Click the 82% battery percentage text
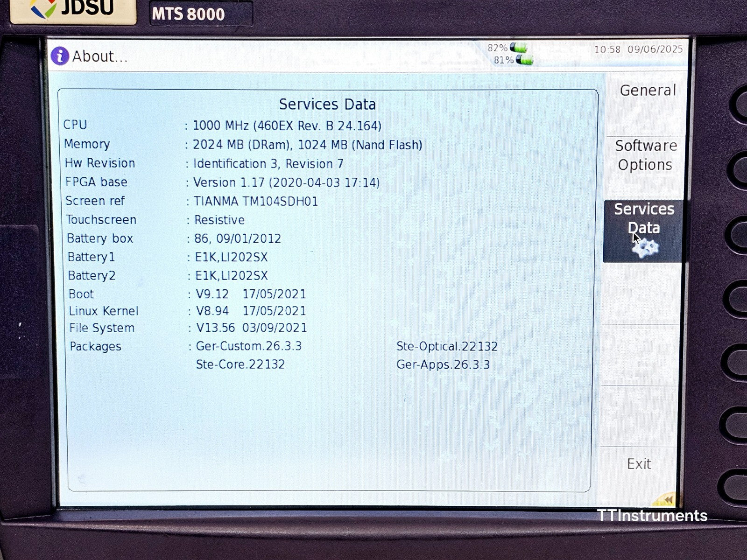The width and height of the screenshot is (747, 560). (498, 48)
